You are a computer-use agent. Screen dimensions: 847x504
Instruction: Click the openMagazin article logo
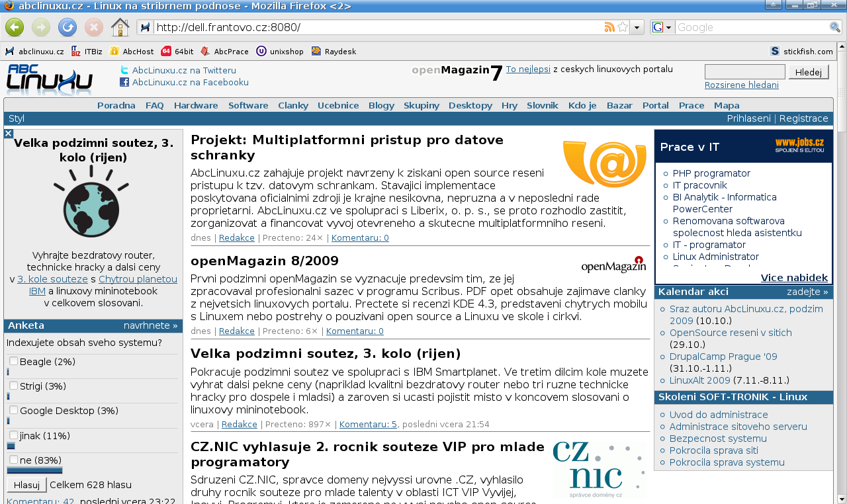[613, 265]
